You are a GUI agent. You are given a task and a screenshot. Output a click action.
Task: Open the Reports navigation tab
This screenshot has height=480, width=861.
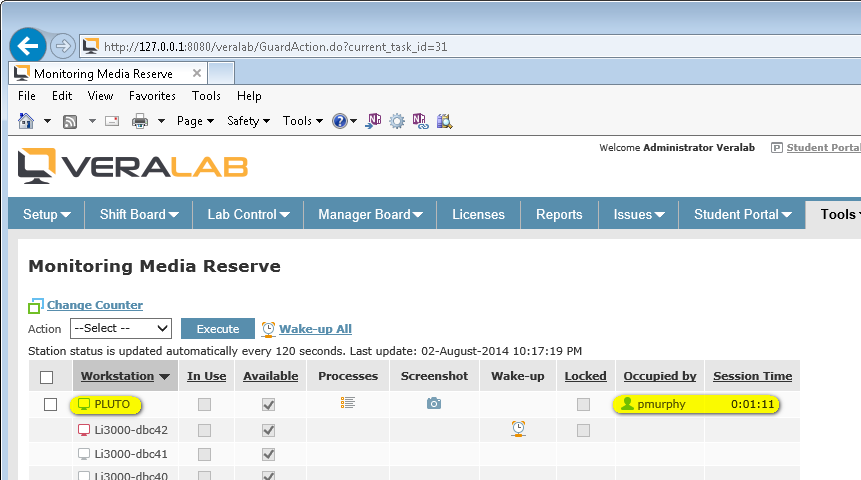[x=559, y=214]
